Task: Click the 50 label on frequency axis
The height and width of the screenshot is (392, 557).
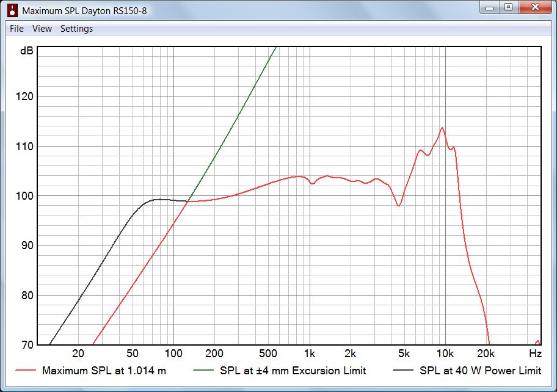Action: (x=132, y=354)
